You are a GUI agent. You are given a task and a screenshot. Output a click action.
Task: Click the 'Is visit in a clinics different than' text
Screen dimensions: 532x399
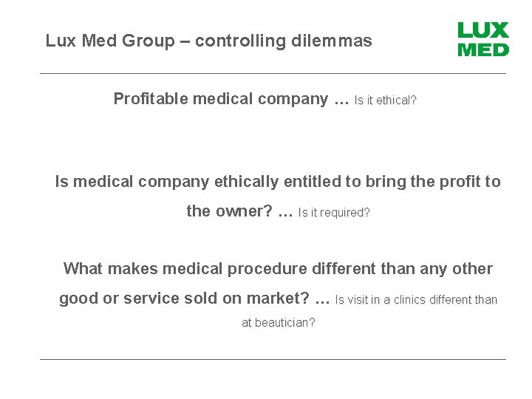point(416,300)
